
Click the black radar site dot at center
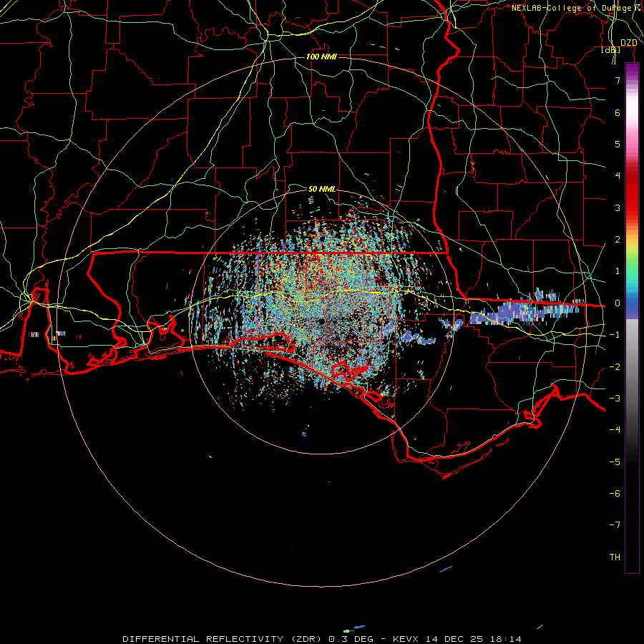(x=321, y=321)
